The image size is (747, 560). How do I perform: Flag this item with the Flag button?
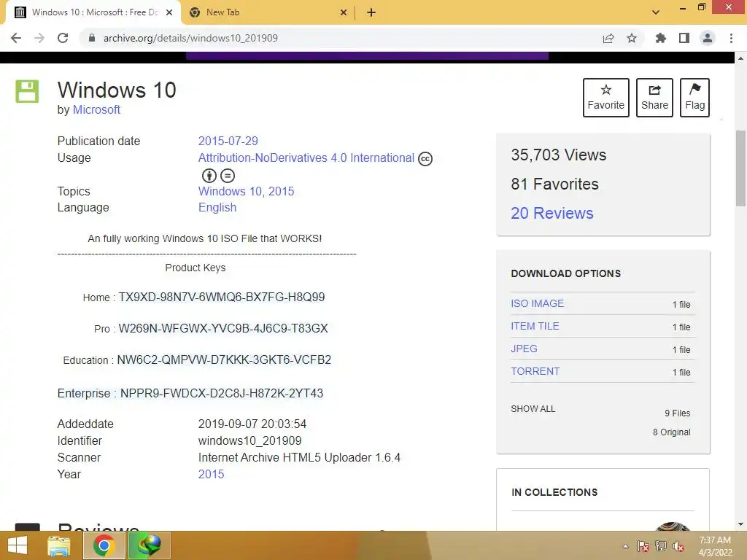[x=694, y=98]
